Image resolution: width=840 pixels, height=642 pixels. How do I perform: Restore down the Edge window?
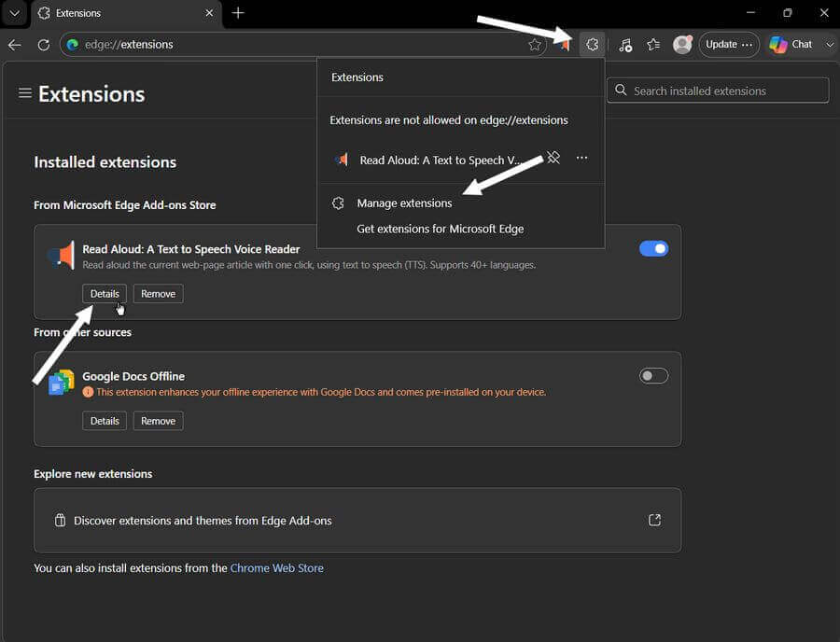click(788, 12)
